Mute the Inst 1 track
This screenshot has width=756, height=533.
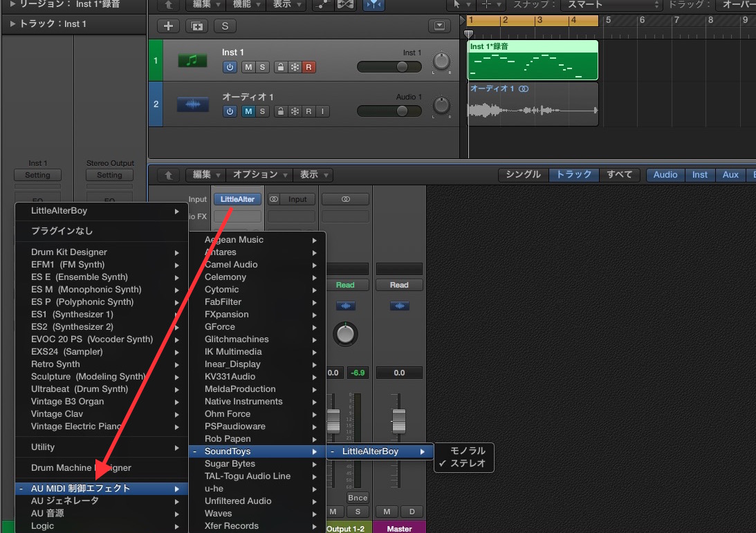[248, 67]
